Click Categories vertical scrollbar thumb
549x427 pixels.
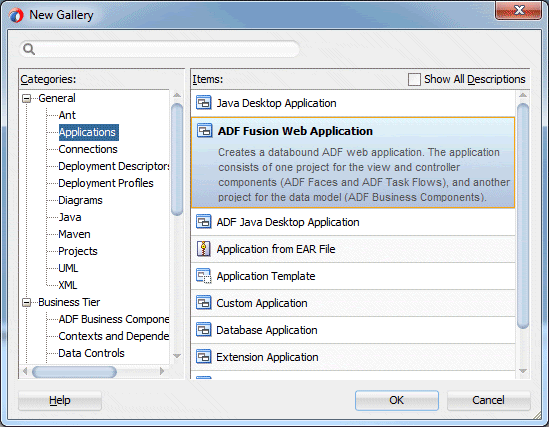(177, 159)
